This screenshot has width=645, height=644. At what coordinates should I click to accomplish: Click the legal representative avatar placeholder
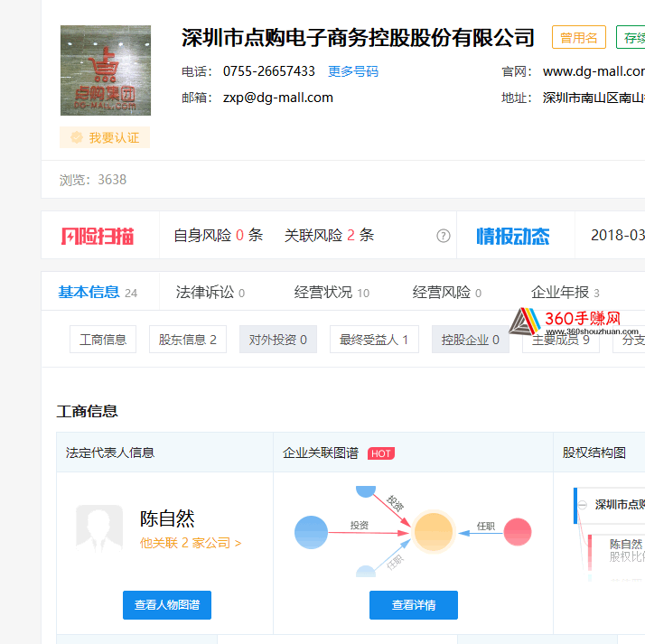[99, 528]
